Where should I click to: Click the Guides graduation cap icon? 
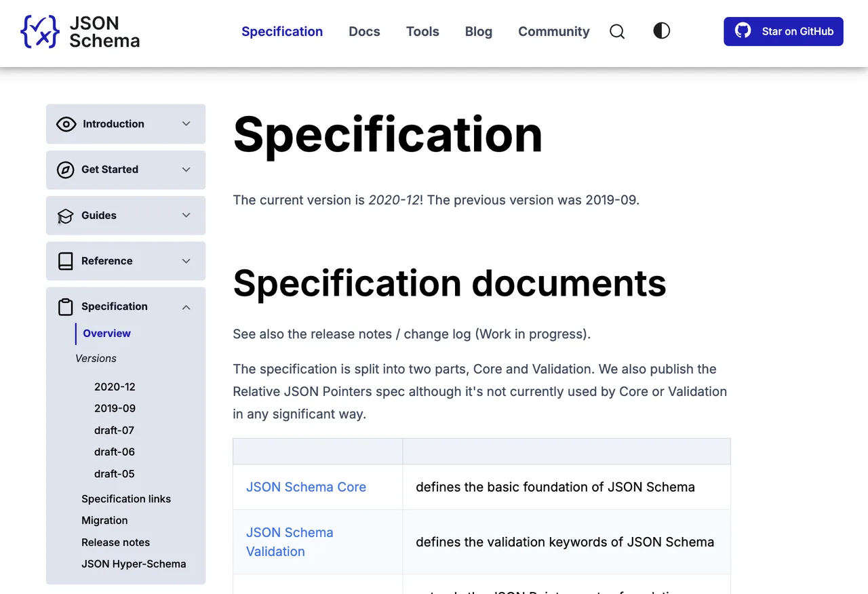pos(65,216)
